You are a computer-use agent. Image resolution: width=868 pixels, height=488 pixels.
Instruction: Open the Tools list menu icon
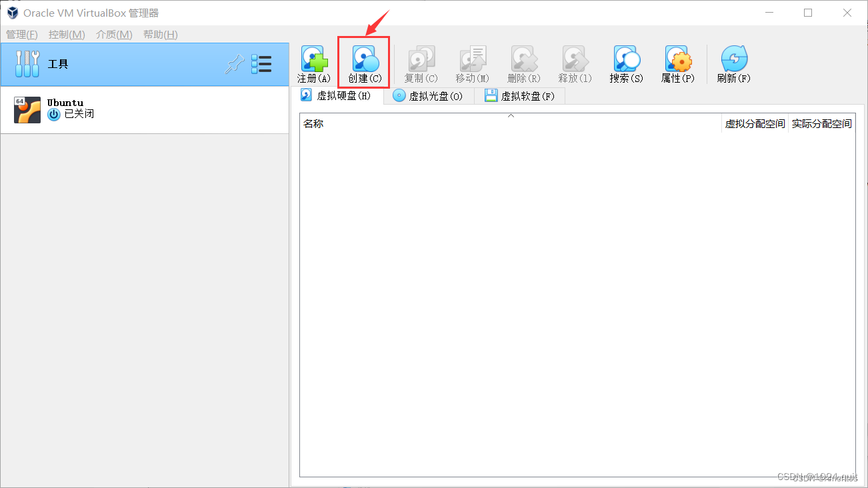coord(261,64)
